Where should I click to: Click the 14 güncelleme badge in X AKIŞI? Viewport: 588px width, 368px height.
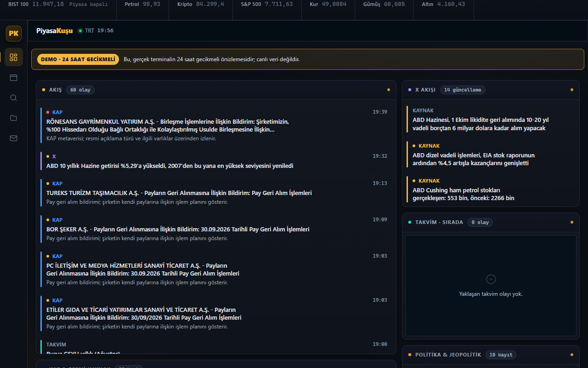463,90
